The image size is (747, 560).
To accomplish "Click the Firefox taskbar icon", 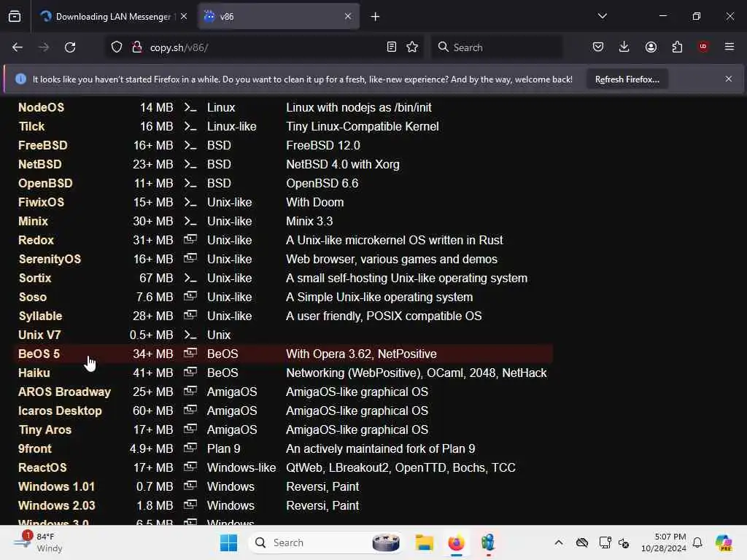I will click(x=456, y=542).
